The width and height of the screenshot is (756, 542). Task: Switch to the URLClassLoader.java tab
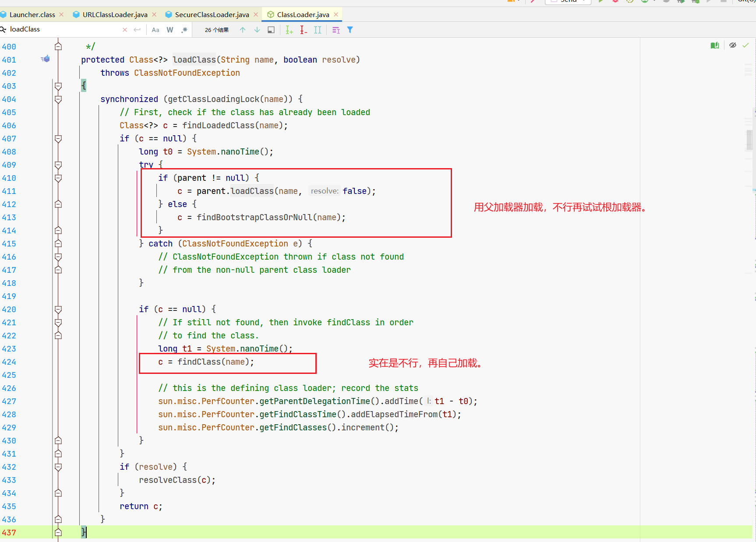pos(115,14)
